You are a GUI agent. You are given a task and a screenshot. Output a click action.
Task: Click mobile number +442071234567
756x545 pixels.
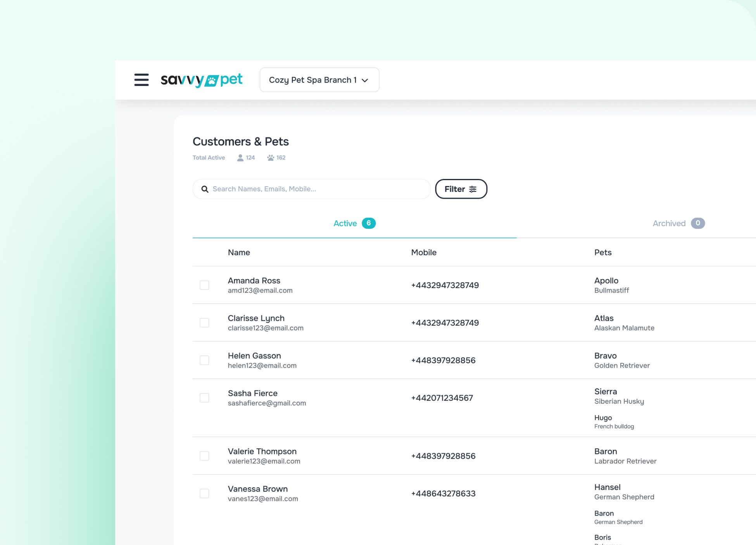(x=442, y=398)
